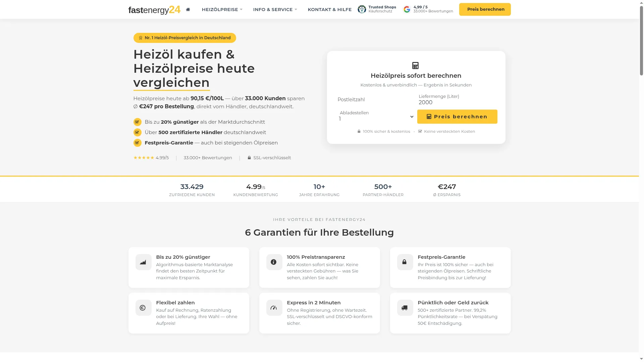This screenshot has height=362, width=644.
Task: Click euro icon on Flexibel zahlen card
Action: (143, 308)
